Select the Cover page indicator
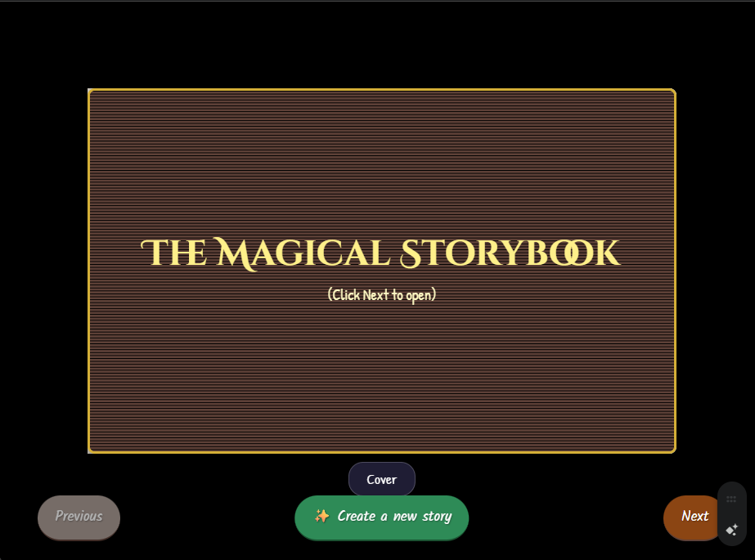The image size is (755, 560). [x=381, y=479]
